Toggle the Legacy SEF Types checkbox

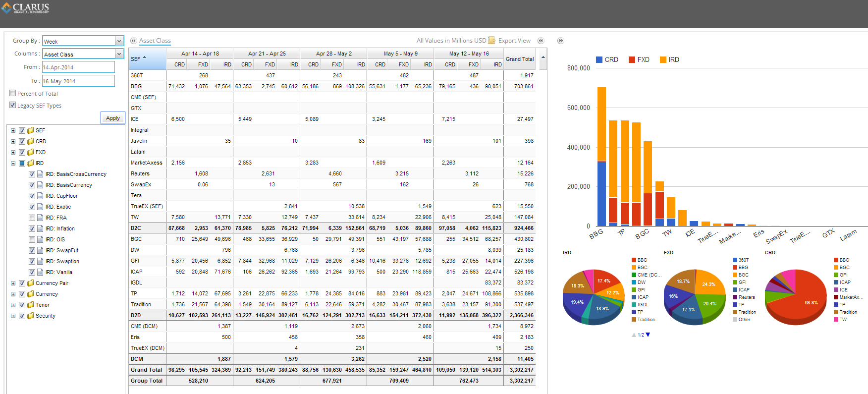tap(13, 105)
